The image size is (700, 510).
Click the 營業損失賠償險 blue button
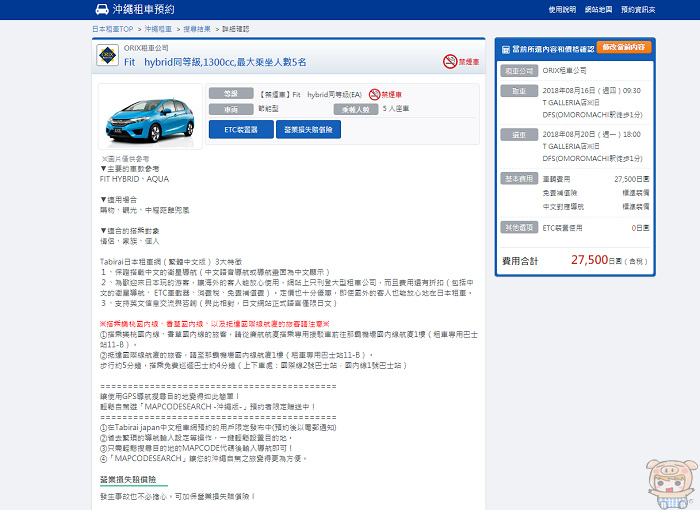pyautogui.click(x=308, y=130)
